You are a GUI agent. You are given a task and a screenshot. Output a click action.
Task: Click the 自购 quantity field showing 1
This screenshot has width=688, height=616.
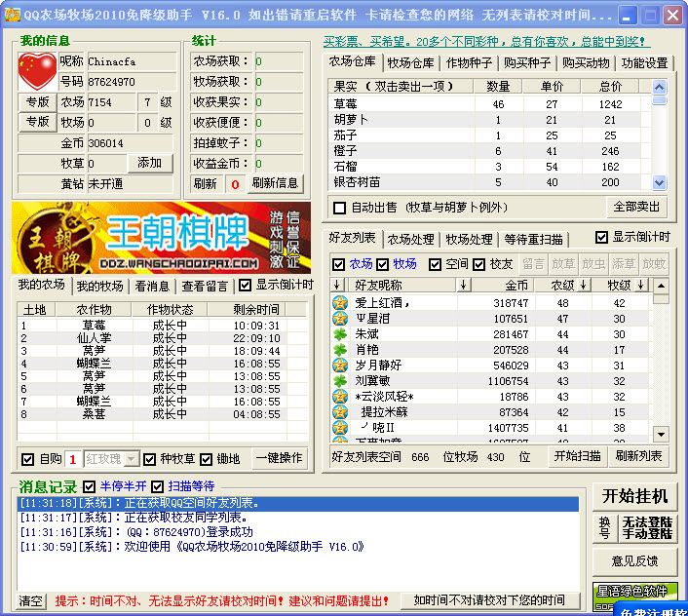[x=73, y=459]
